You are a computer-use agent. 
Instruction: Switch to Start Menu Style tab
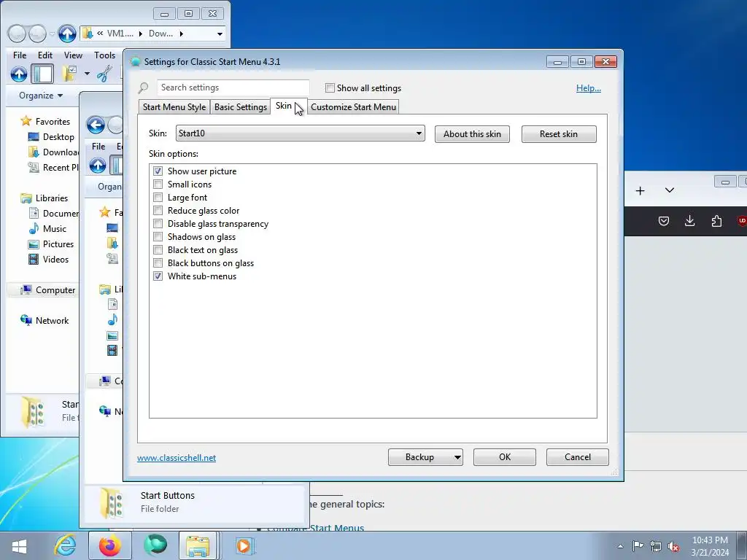(x=174, y=107)
